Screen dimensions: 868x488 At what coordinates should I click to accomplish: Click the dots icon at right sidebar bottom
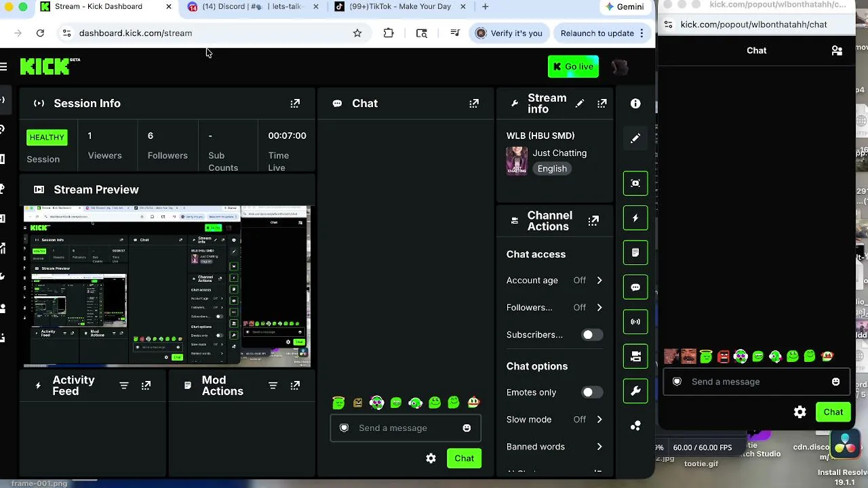coord(635,426)
